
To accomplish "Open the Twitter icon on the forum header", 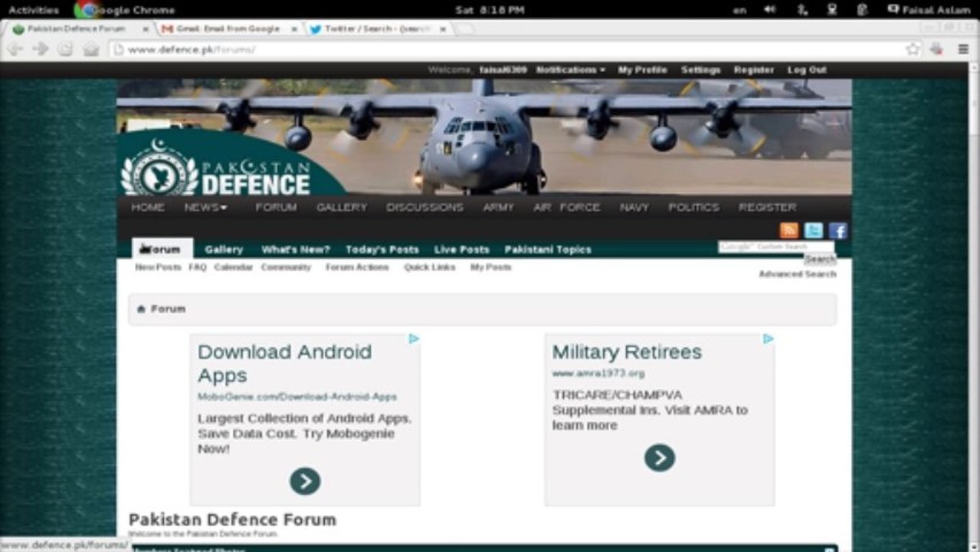I will click(x=813, y=231).
